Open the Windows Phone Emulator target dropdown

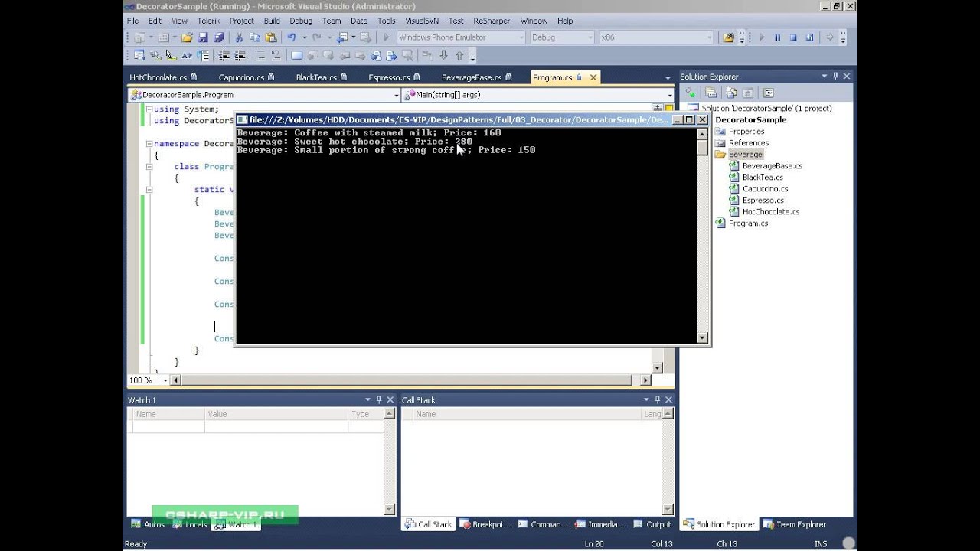pos(521,37)
